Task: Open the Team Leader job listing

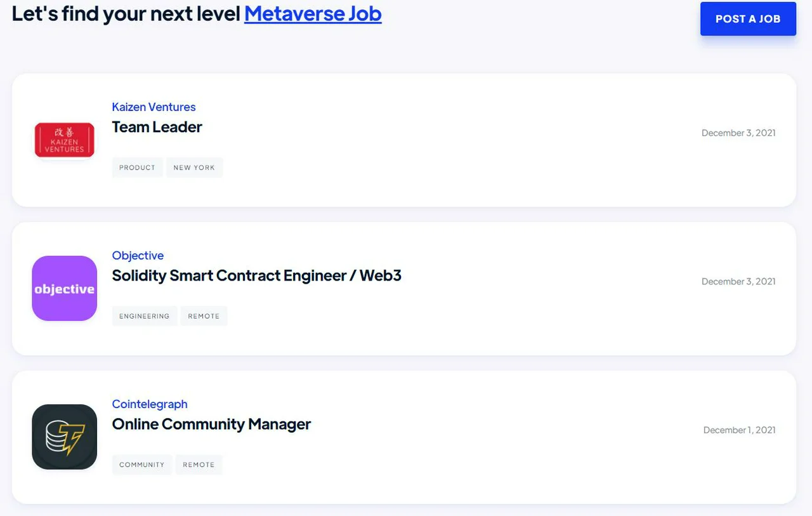Action: [157, 127]
